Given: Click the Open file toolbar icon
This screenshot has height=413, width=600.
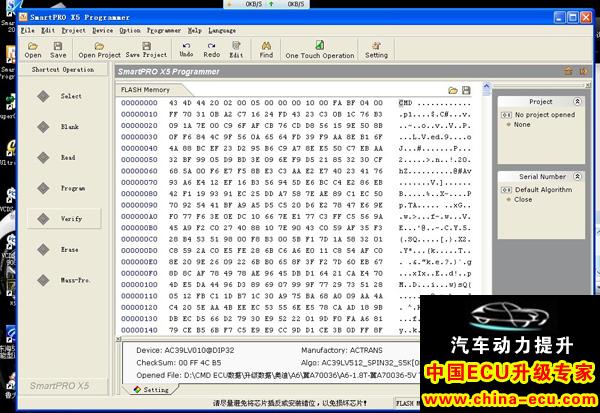Looking at the screenshot, I should [x=33, y=50].
